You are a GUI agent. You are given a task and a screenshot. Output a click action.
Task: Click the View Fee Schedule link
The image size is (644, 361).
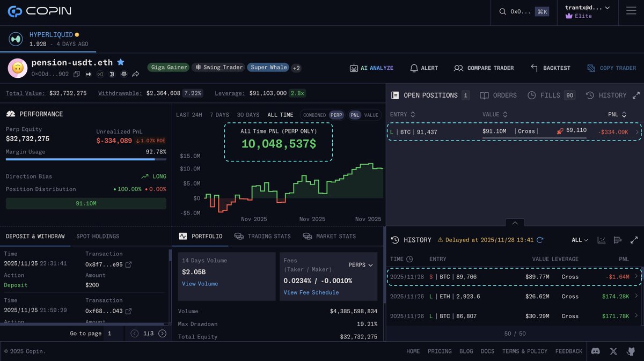pos(311,292)
